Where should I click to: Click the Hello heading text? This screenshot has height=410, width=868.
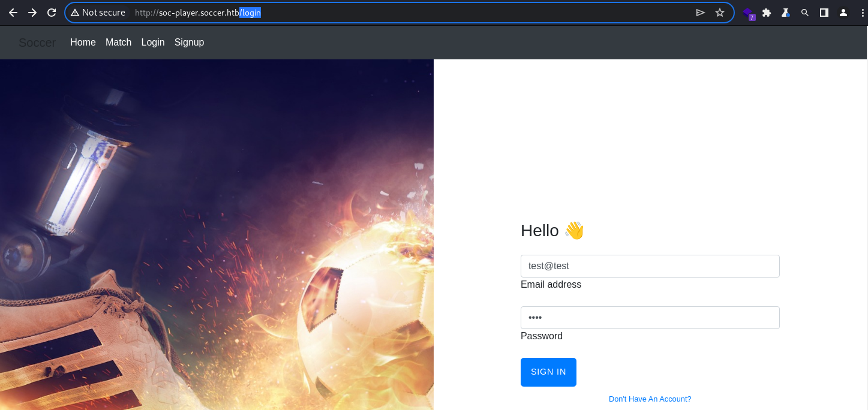click(x=552, y=231)
